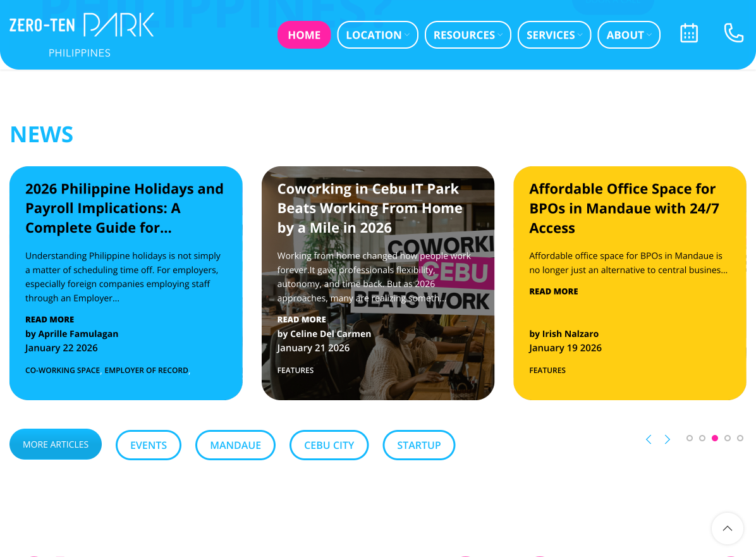
Task: Select the first carousel pagination dot
Action: point(690,438)
